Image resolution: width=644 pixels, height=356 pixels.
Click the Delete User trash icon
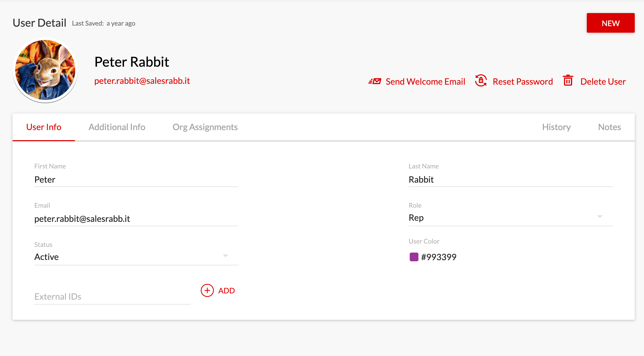click(x=568, y=81)
